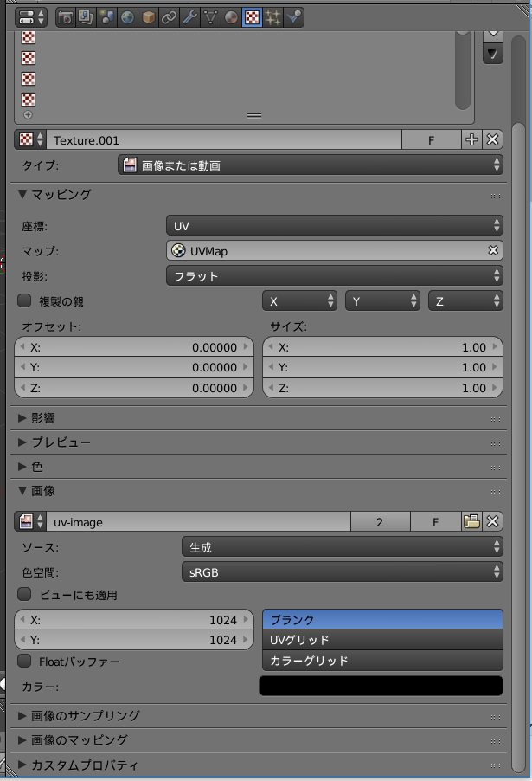
Task: Open the Object properties cube tab
Action: point(148,17)
